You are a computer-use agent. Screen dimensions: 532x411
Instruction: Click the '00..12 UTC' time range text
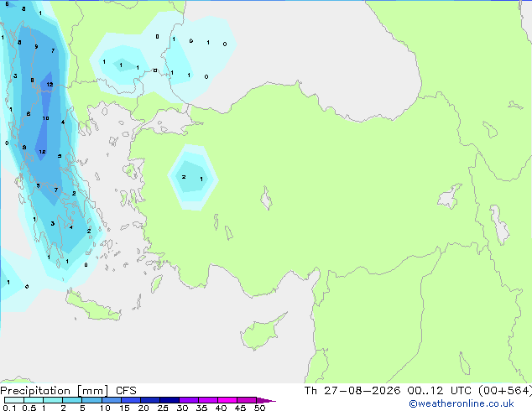pos(439,391)
